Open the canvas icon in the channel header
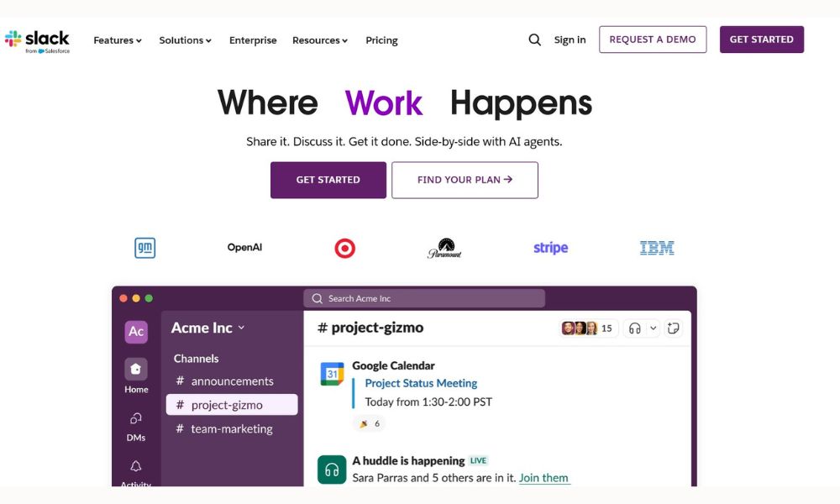 [x=673, y=328]
